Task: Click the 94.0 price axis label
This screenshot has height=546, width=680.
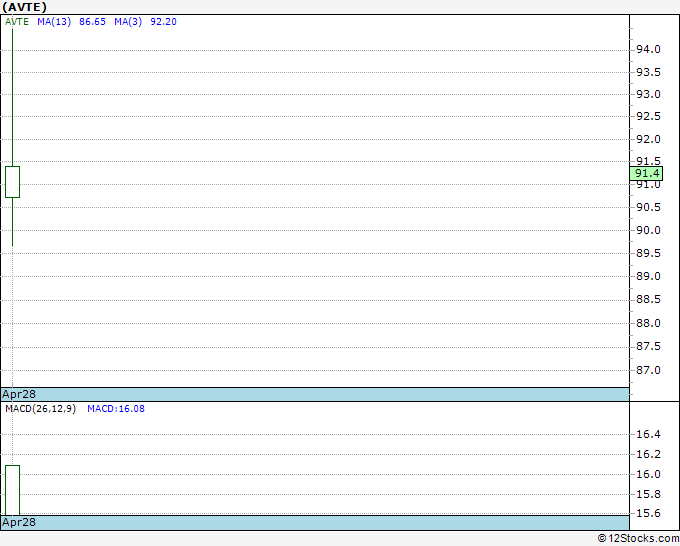Action: coord(648,49)
